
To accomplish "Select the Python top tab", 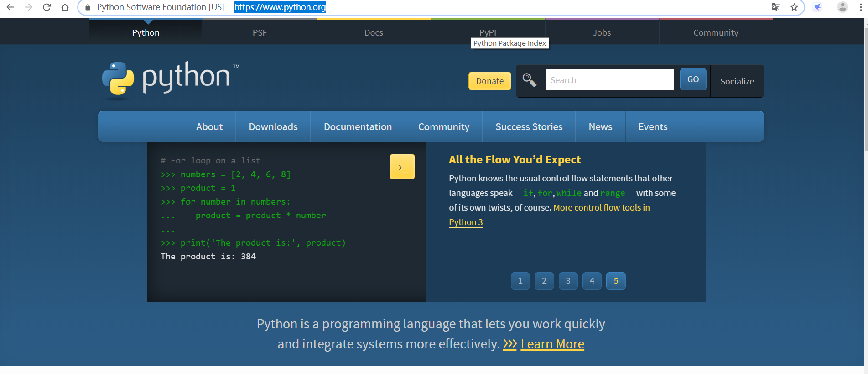I will (146, 32).
